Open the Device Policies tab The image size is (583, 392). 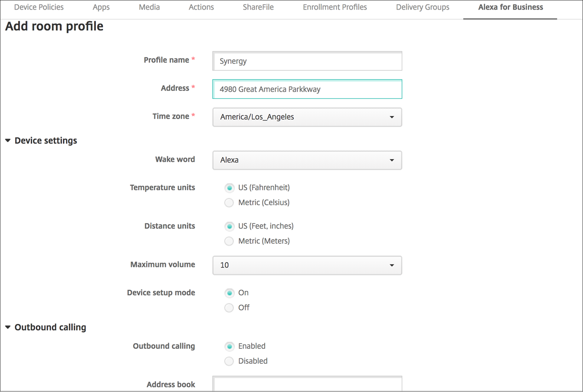click(x=39, y=7)
